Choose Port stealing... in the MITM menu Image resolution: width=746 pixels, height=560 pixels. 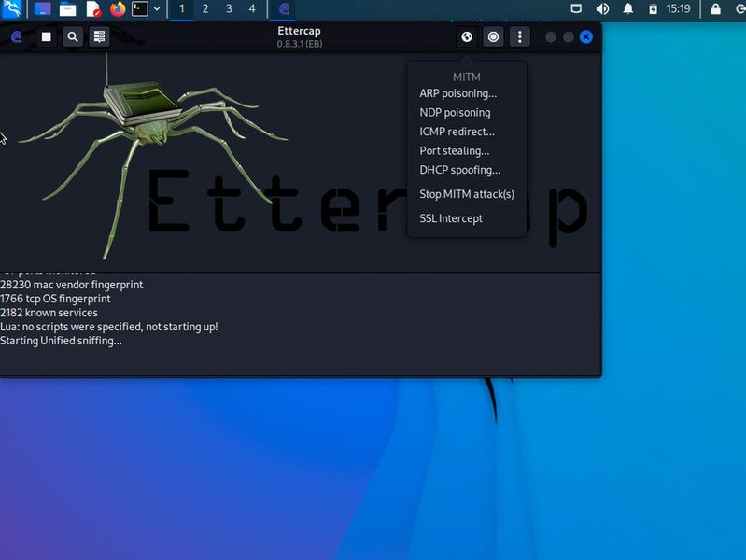(455, 151)
